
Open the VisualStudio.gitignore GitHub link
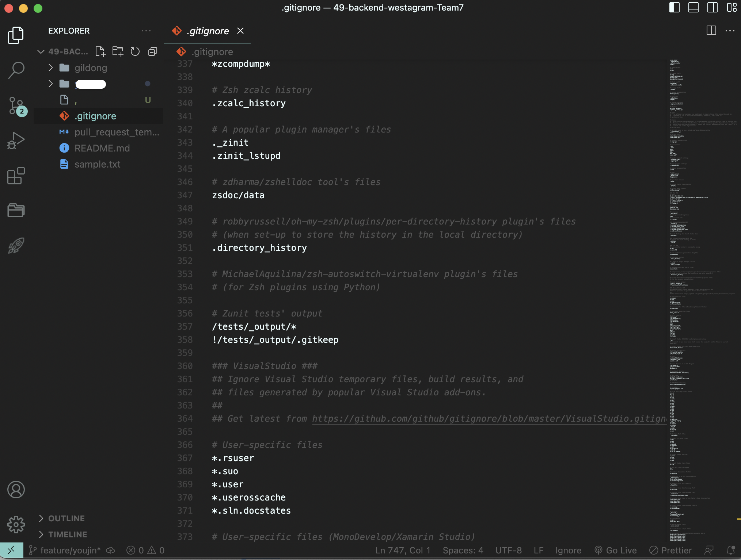tap(489, 419)
